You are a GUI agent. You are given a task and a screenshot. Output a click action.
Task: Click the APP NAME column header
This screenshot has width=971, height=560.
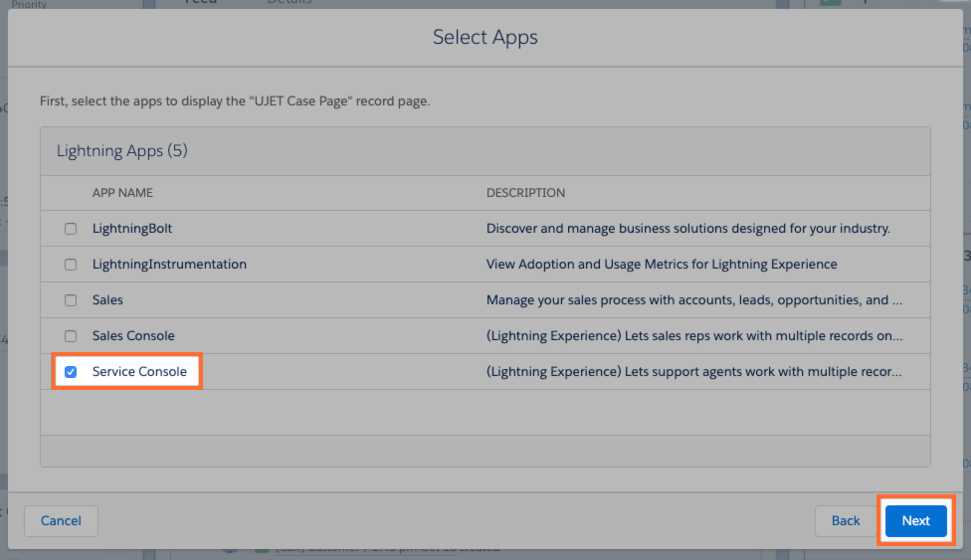122,193
